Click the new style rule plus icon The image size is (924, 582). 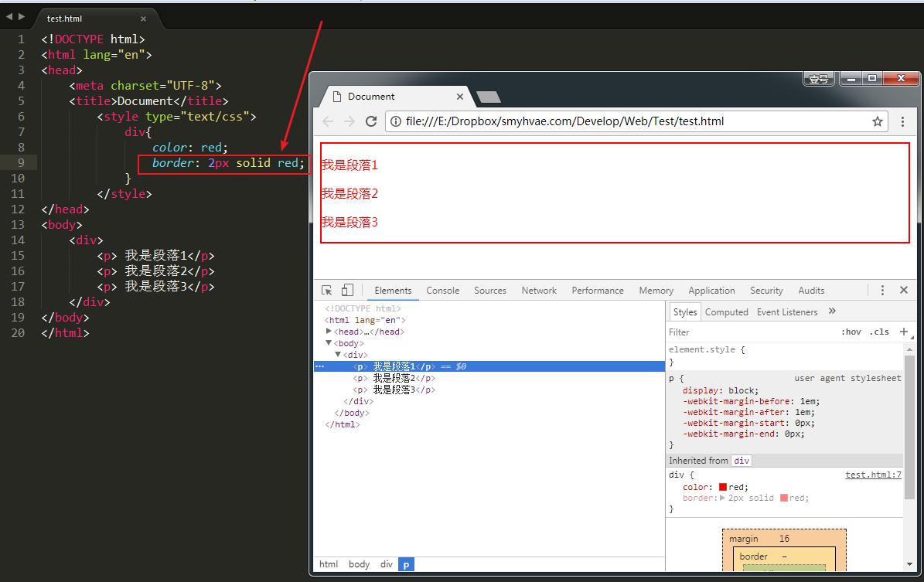click(903, 332)
